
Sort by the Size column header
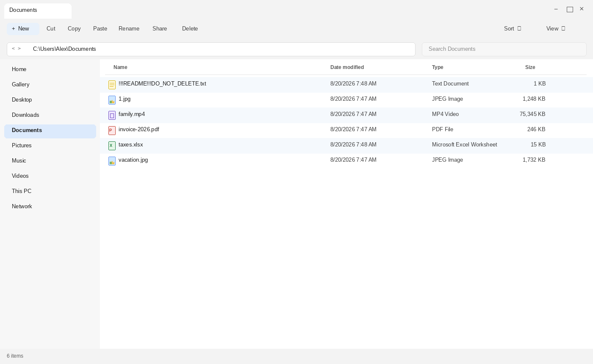(530, 67)
